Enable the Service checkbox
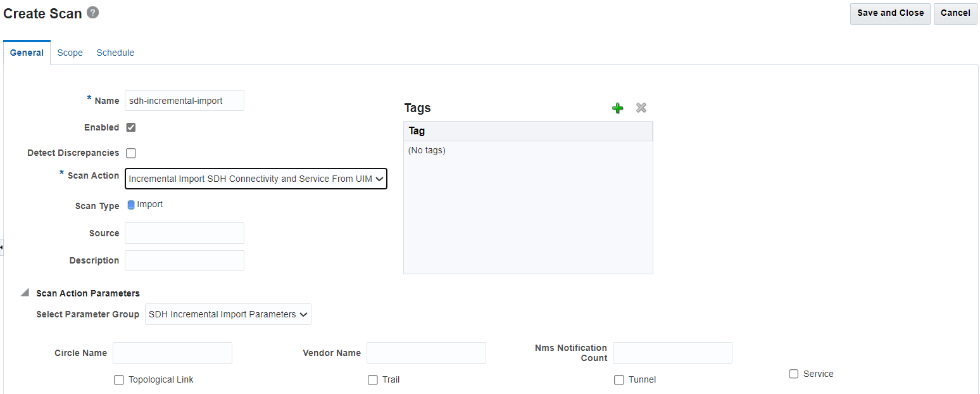The height and width of the screenshot is (394, 980). [794, 374]
